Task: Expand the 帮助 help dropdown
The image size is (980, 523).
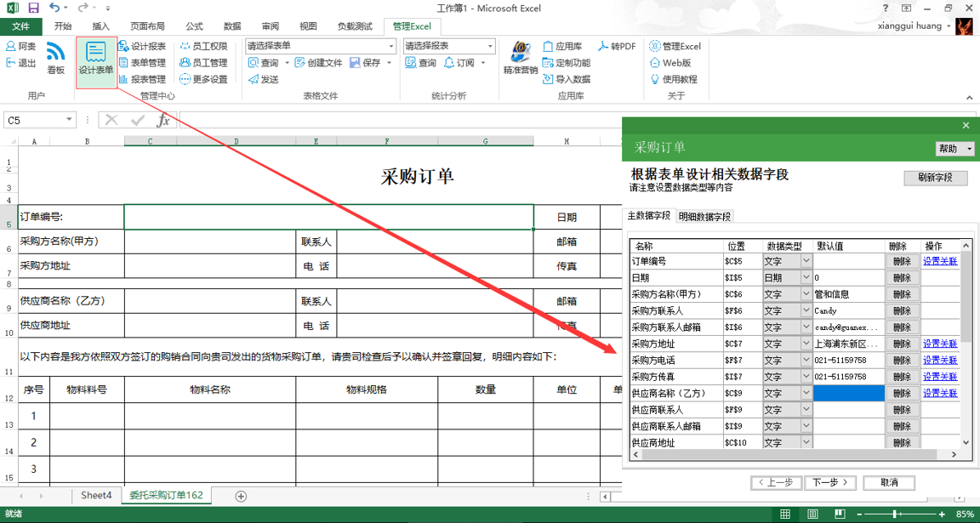Action: 954,149
